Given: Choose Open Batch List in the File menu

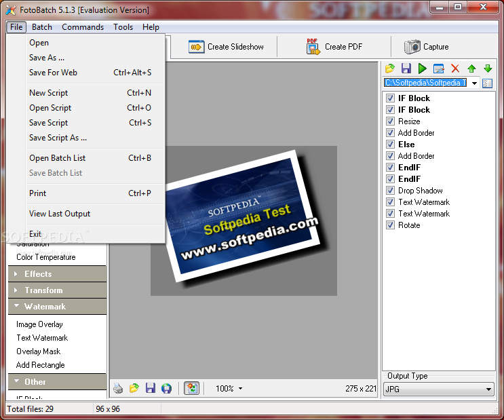Looking at the screenshot, I should click(95, 158).
